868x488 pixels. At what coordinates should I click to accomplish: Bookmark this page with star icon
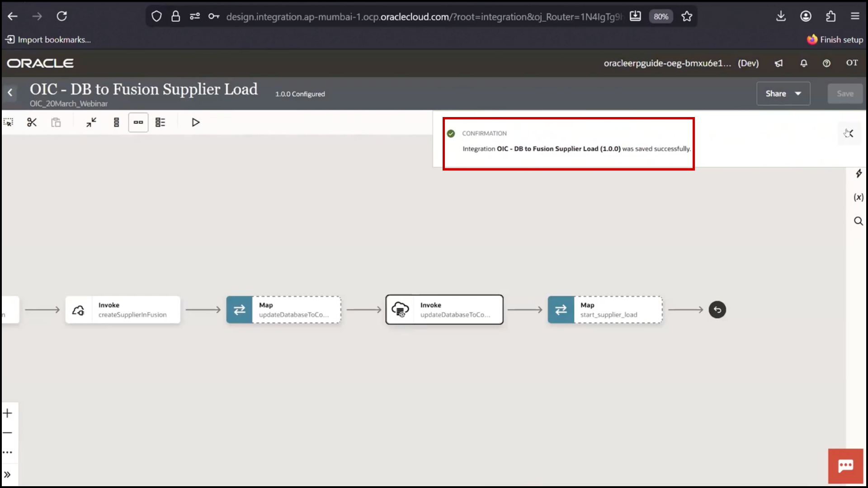(687, 17)
